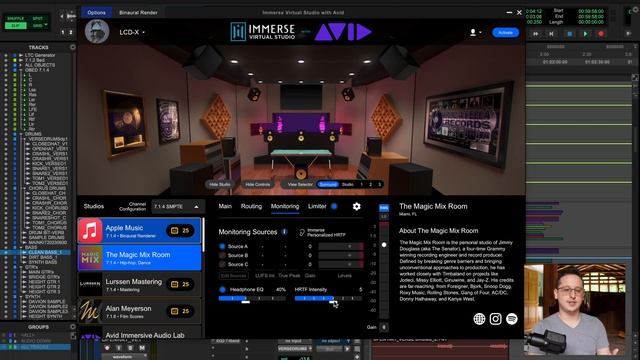640x360 pixels.
Task: Collapse the SYNTH track folder
Action: point(21,297)
